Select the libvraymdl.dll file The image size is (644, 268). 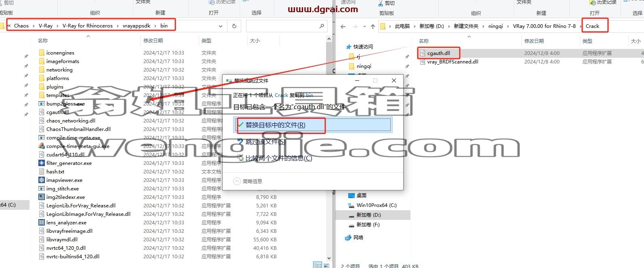pos(62,239)
